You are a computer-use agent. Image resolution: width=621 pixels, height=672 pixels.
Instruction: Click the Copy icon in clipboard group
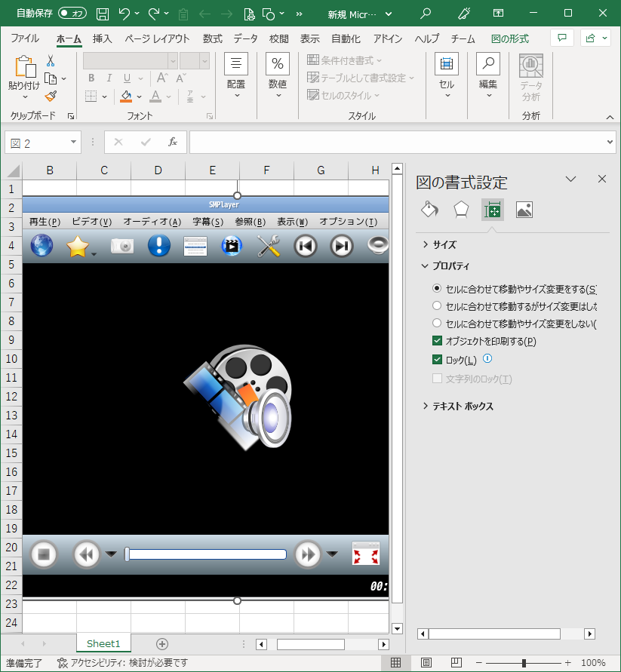click(x=51, y=79)
